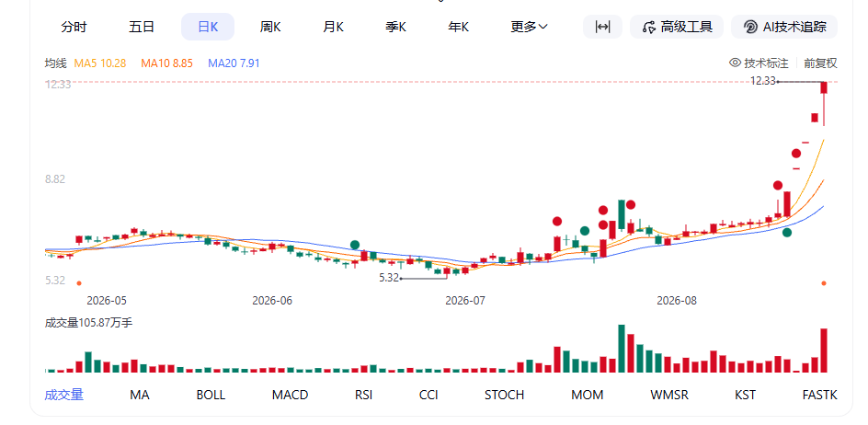The width and height of the screenshot is (868, 425).
Task: Switch to the BOLL indicator tab
Action: 211,395
